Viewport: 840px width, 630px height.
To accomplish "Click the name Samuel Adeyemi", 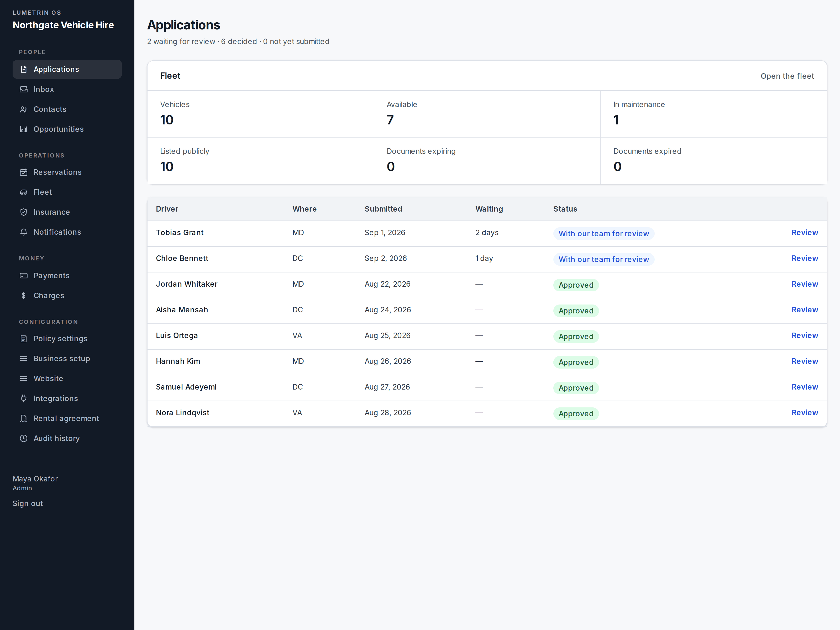I will pyautogui.click(x=186, y=387).
